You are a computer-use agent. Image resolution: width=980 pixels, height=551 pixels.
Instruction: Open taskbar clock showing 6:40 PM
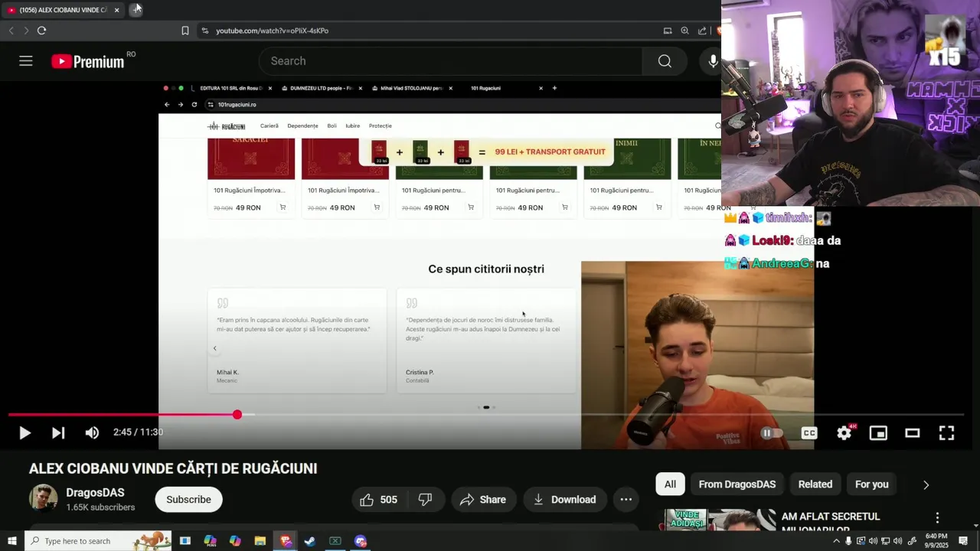936,541
